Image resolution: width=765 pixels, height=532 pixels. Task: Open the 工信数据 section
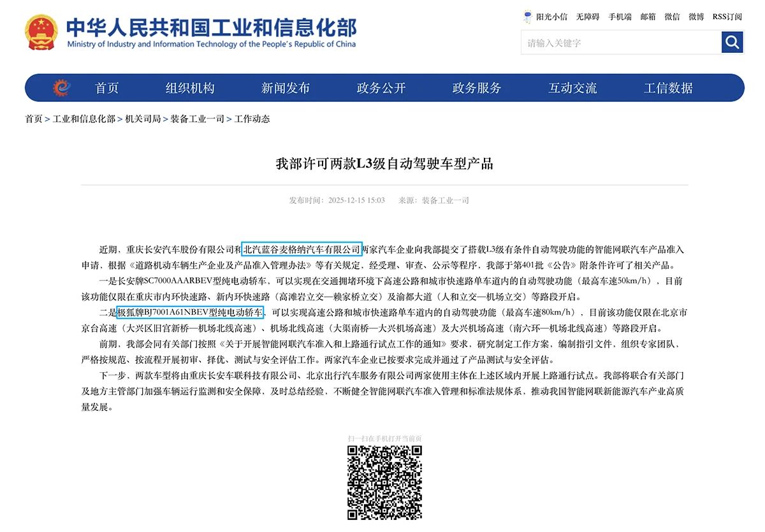point(668,88)
